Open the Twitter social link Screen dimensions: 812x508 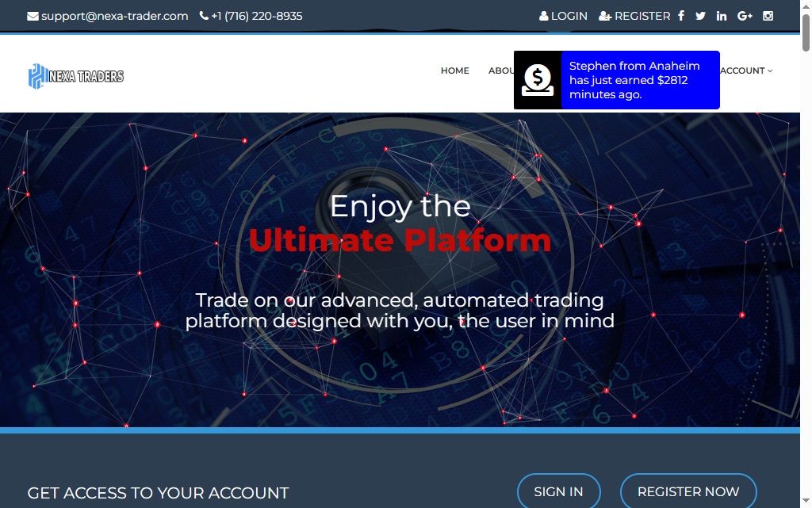coord(700,16)
